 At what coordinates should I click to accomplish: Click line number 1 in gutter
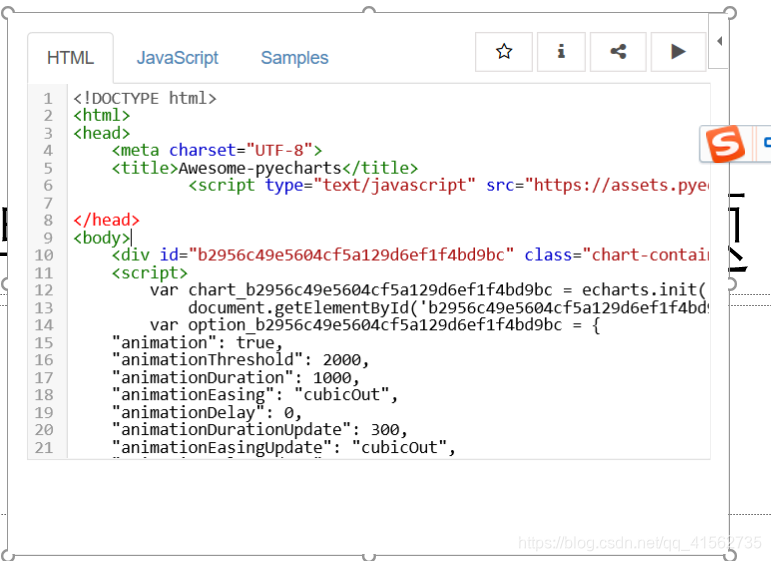click(48, 98)
